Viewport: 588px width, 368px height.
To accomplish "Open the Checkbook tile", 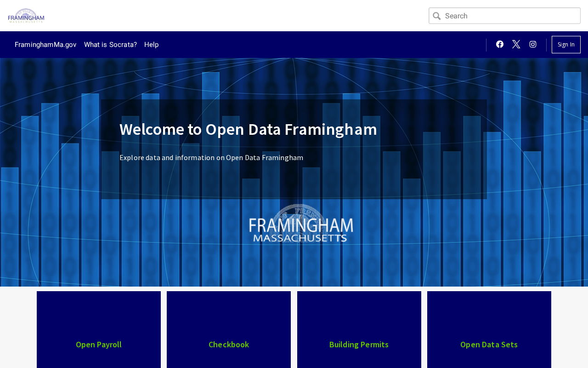I will (x=229, y=329).
